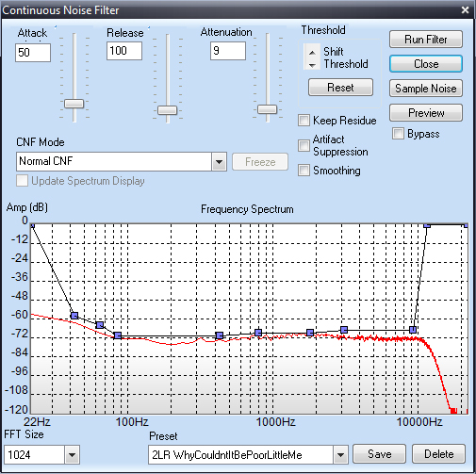This screenshot has width=476, height=474.
Task: Open the Preset dropdown list
Action: (340, 454)
